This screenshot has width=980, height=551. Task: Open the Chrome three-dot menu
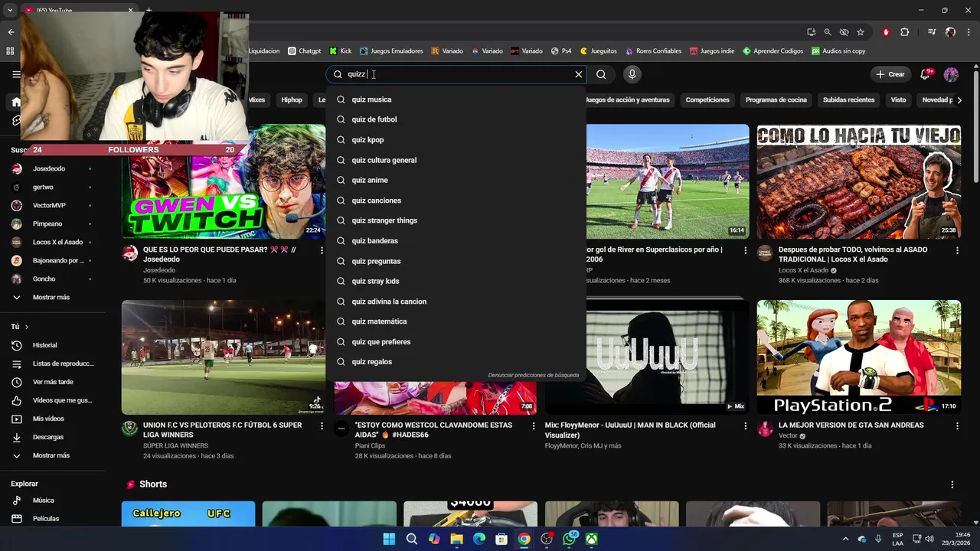tap(969, 32)
